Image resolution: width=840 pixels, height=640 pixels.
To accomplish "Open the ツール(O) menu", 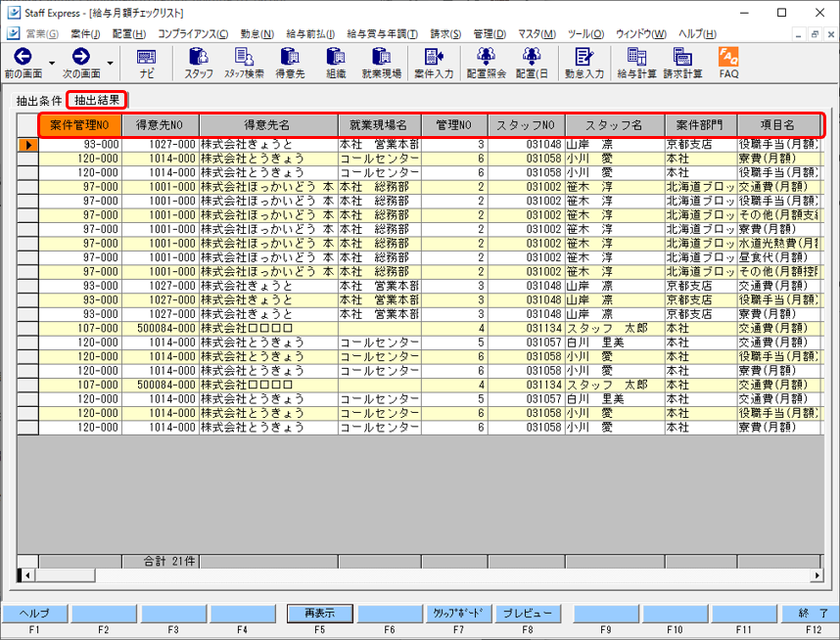I will pyautogui.click(x=585, y=33).
